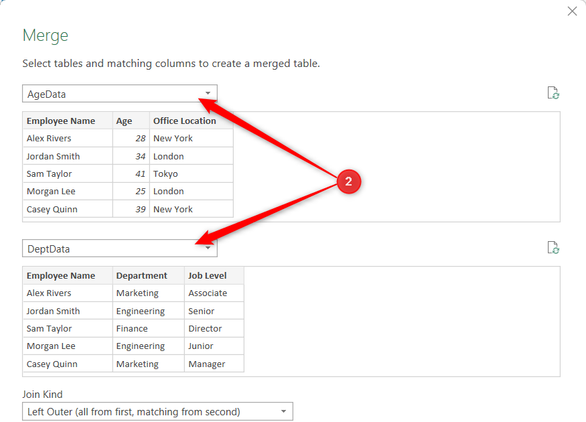Open the DeptData table dropdown

pos(120,249)
